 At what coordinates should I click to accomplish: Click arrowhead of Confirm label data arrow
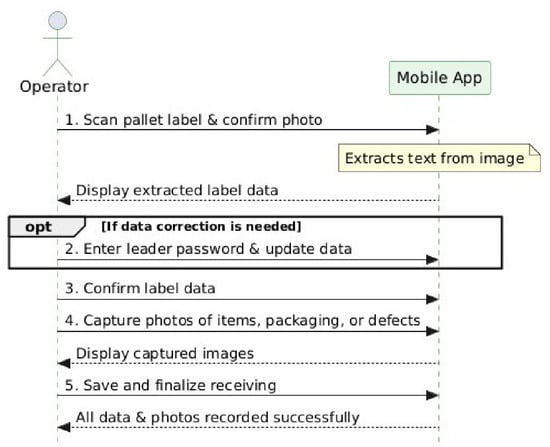(x=432, y=299)
